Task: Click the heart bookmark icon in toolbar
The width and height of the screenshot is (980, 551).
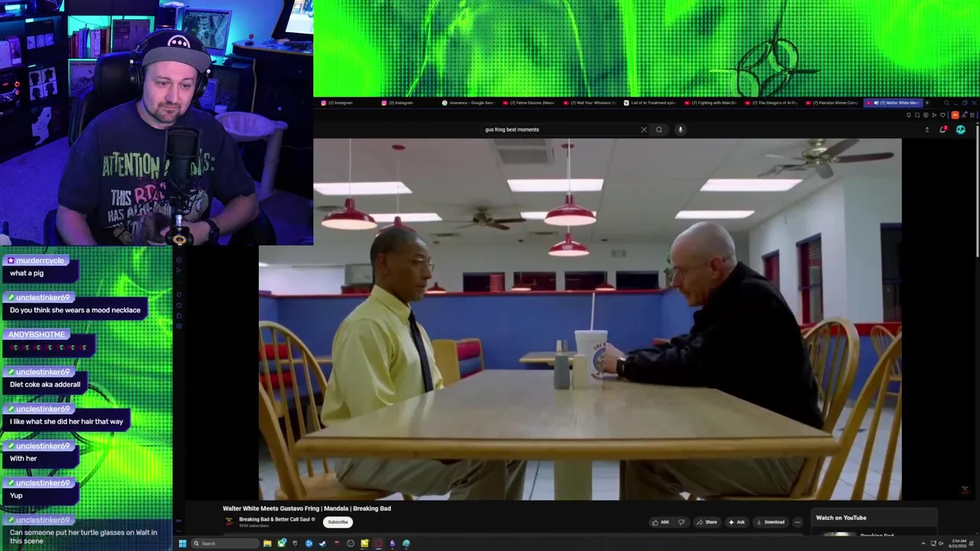Action: coord(942,115)
